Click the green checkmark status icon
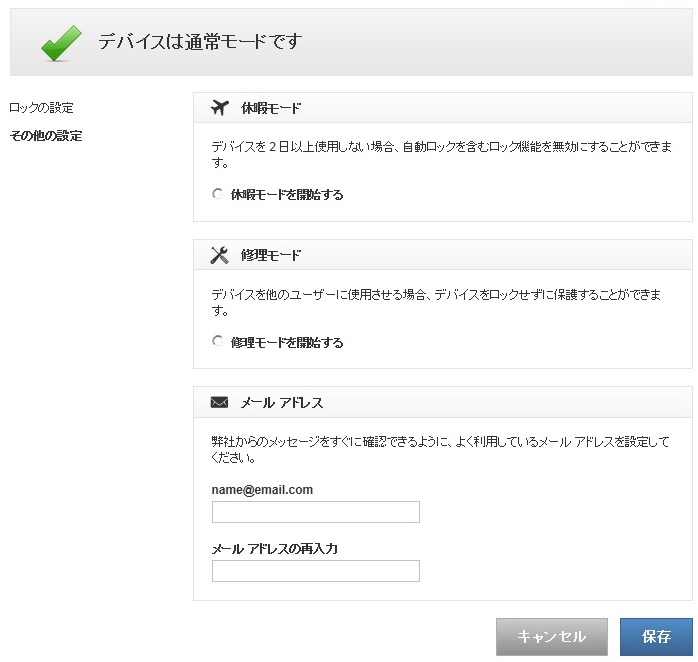 pos(61,42)
